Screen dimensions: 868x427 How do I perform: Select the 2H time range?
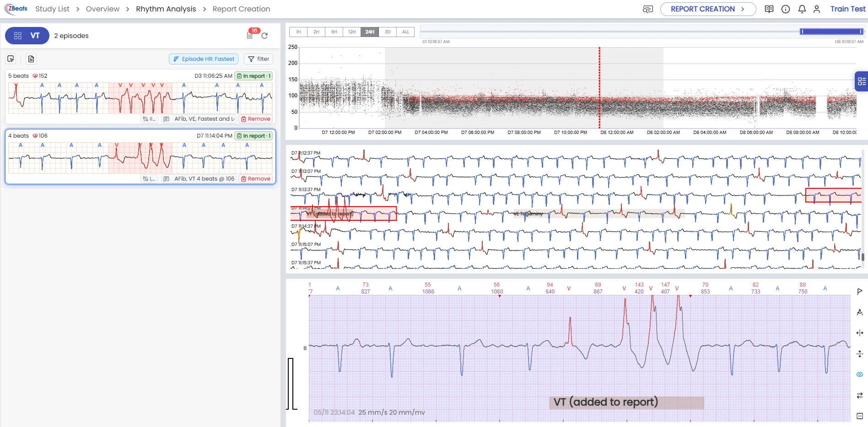click(x=316, y=32)
